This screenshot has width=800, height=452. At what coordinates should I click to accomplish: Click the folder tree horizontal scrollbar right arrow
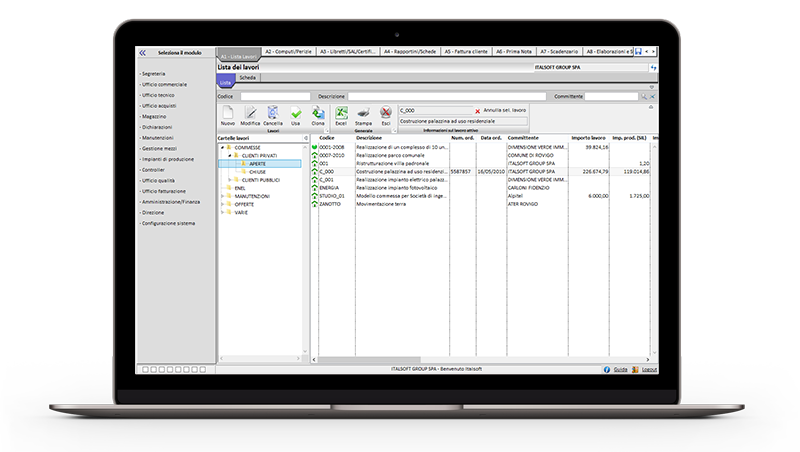click(x=298, y=359)
